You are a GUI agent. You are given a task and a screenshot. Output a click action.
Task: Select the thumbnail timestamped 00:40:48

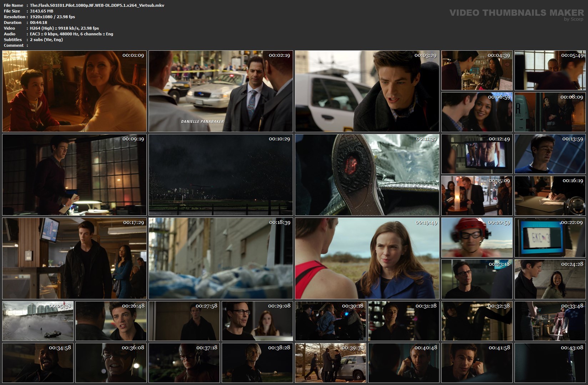pyautogui.click(x=404, y=363)
